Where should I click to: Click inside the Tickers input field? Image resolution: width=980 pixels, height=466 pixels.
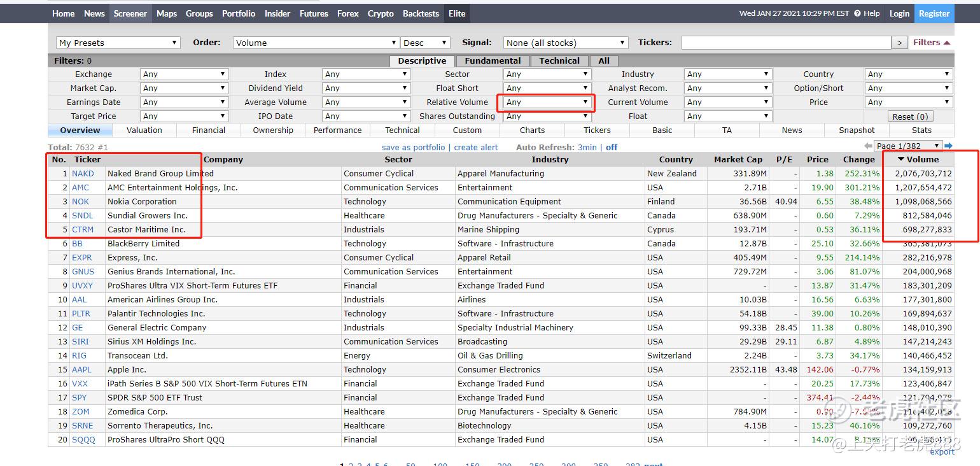786,43
